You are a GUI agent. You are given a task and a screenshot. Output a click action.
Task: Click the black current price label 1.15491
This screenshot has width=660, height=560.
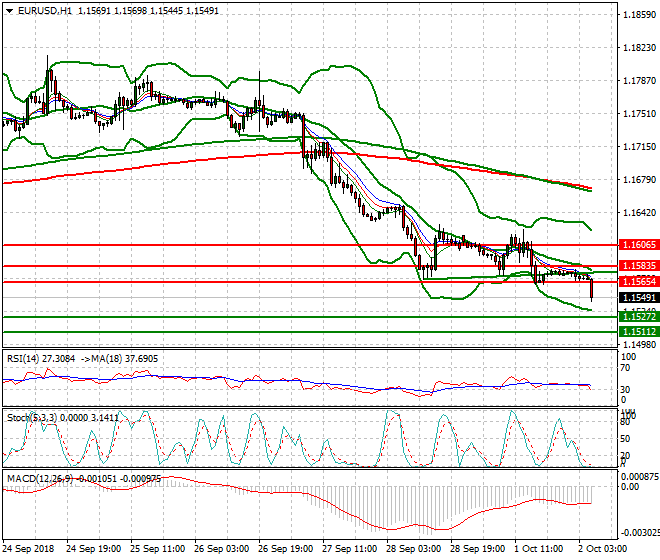pyautogui.click(x=639, y=297)
